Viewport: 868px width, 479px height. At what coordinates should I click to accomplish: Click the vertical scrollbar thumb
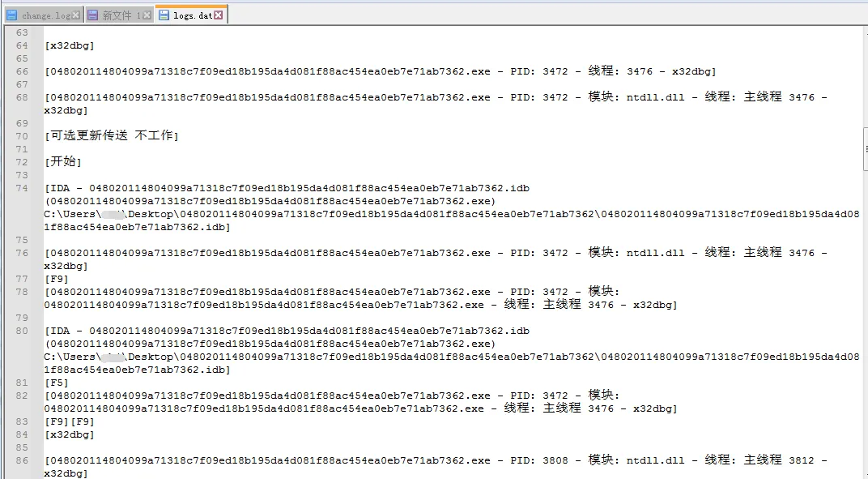click(866, 149)
